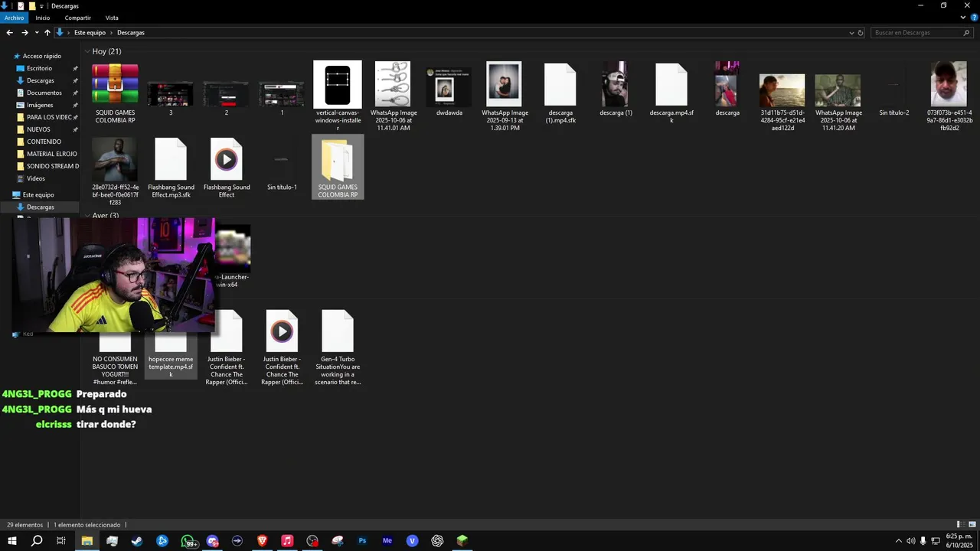This screenshot has width=980, height=551.
Task: Switch to the Compartir ribbon tab
Action: (x=77, y=18)
